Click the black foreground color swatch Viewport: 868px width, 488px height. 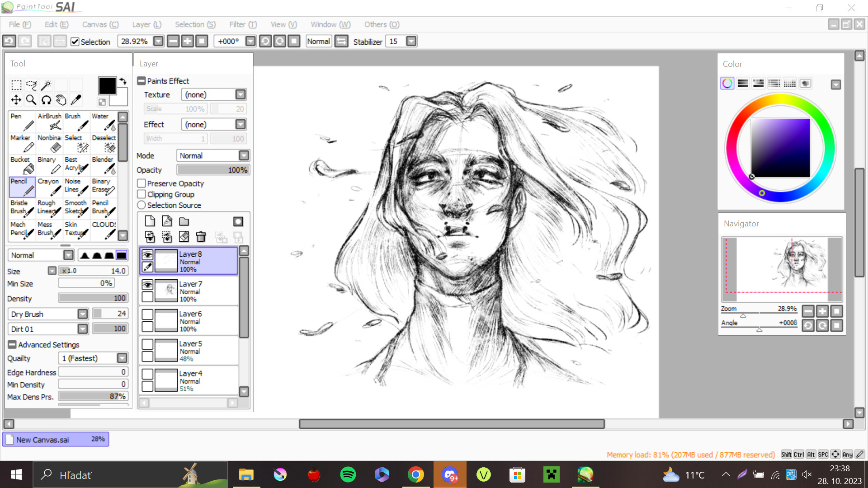coord(107,86)
